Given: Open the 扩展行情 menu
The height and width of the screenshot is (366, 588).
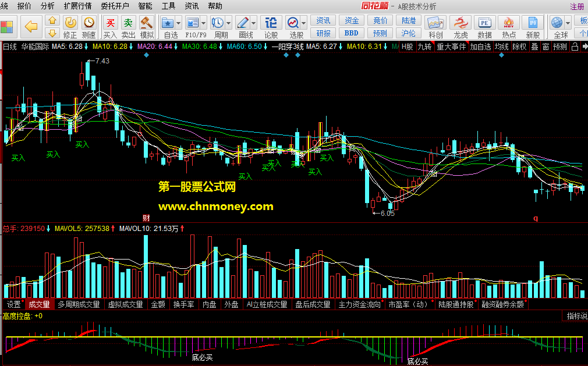Looking at the screenshot, I should point(77,6).
